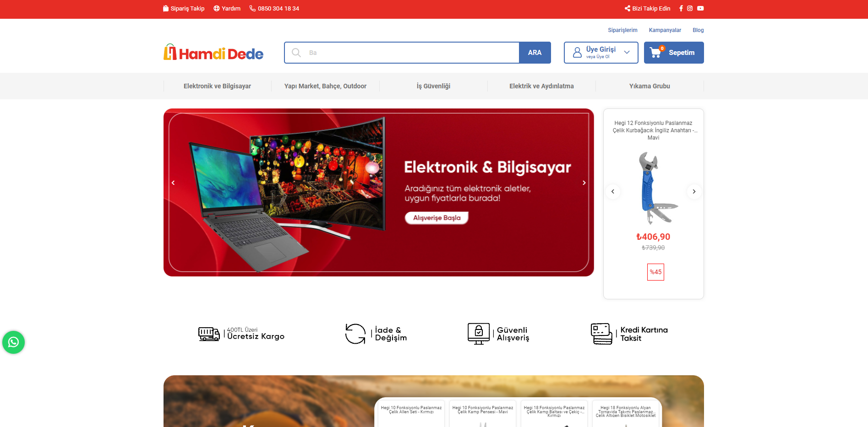Open Hegi 12 Fonksiyonlu Kurbağacık Anahtarı title
868x427 pixels.
point(653,130)
